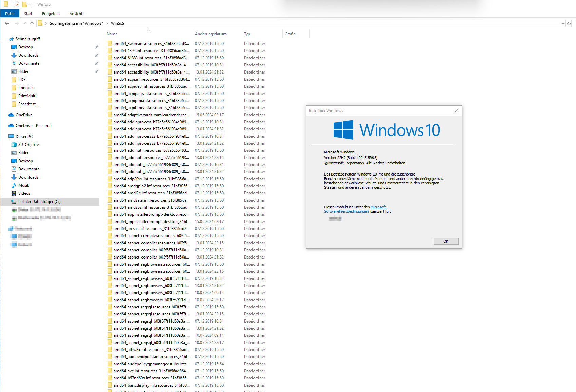Click the pin icon next to Bilder
576x392 pixels.
97,71
